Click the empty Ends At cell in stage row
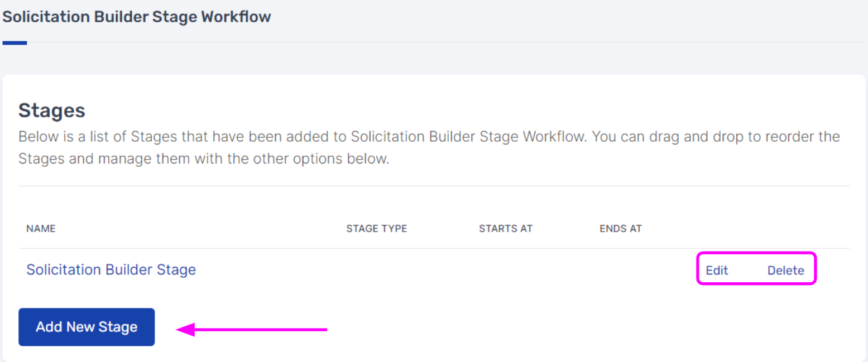868x362 pixels. pos(642,270)
